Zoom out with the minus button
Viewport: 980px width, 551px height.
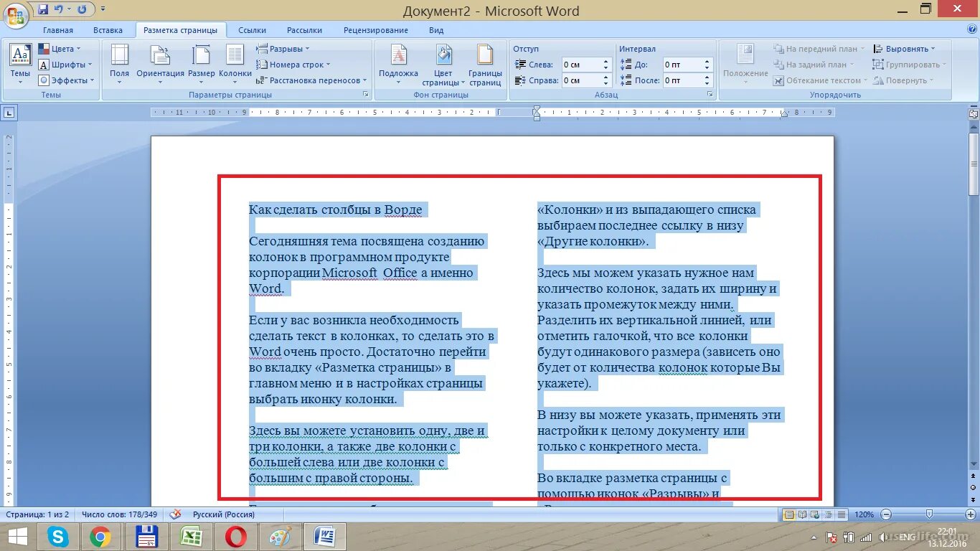pos(887,514)
